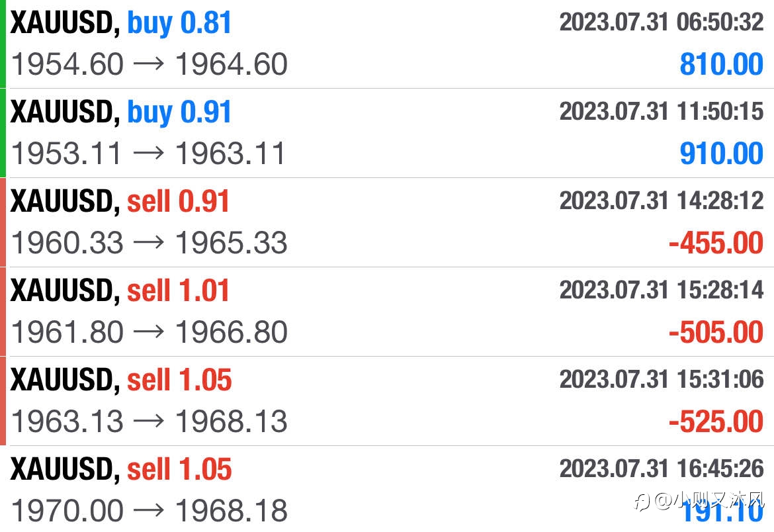774x532 pixels.
Task: Select timestamp 2023.07.31 14:28:12
Action: point(662,200)
